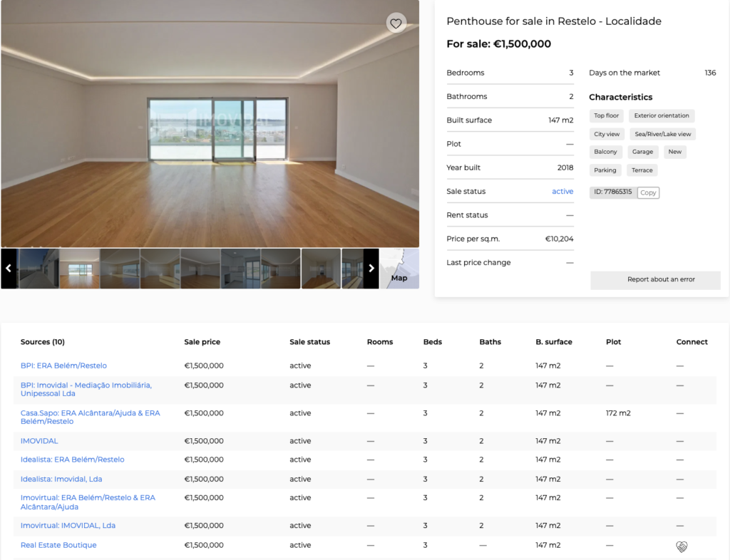Select the Terrace tag
Screen dimensions: 730x560
tap(642, 170)
